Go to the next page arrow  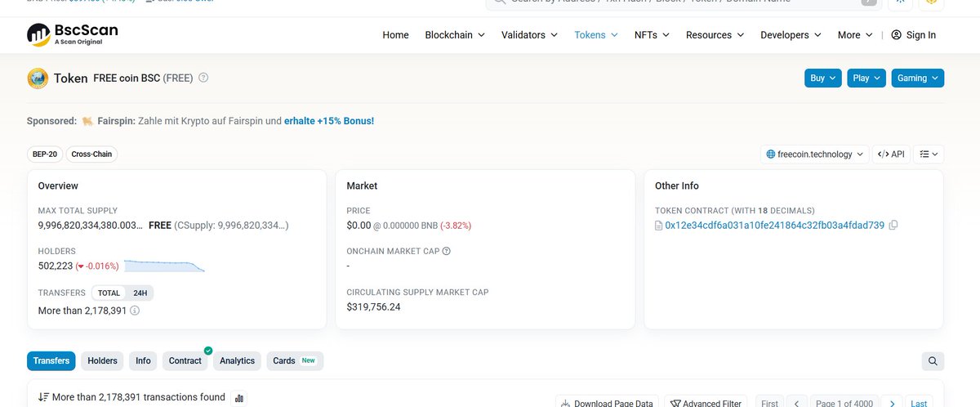893,403
